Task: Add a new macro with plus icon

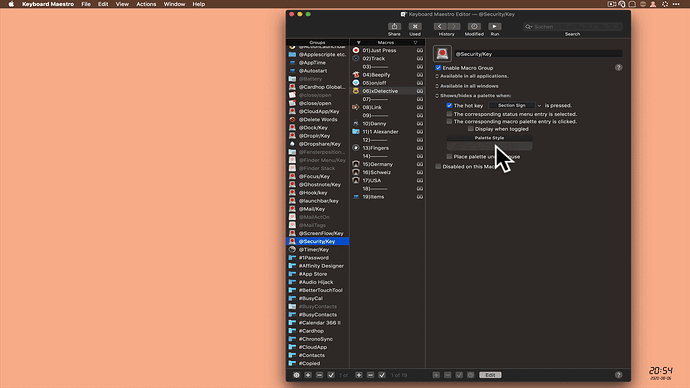Action: pyautogui.click(x=359, y=375)
